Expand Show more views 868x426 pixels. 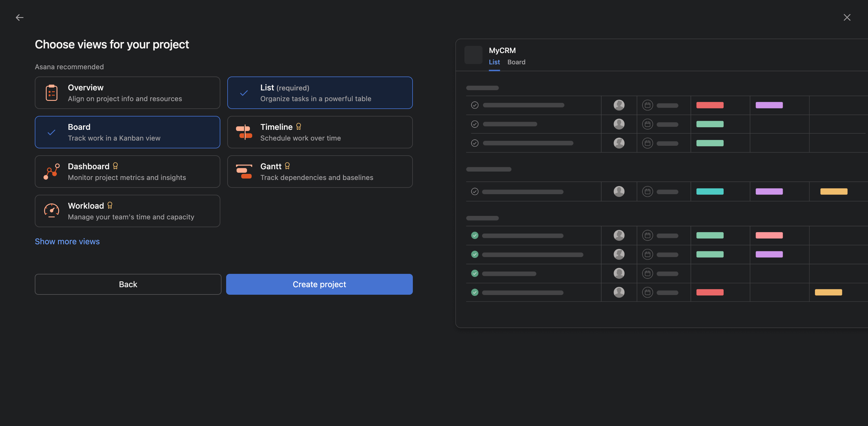[x=67, y=241]
